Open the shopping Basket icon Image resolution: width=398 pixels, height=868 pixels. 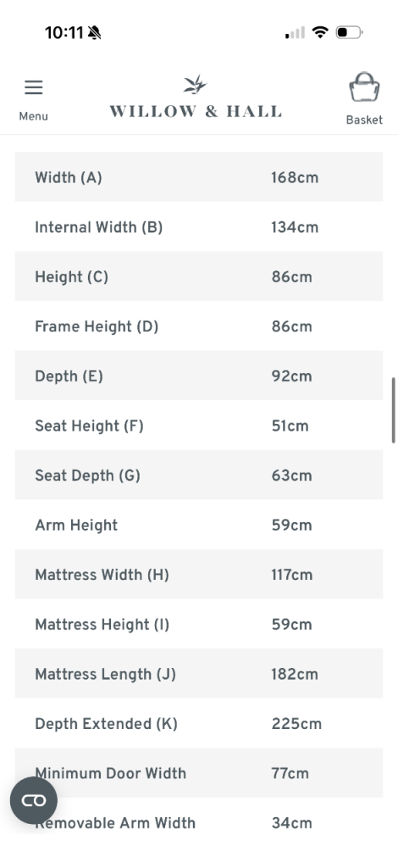(x=364, y=87)
